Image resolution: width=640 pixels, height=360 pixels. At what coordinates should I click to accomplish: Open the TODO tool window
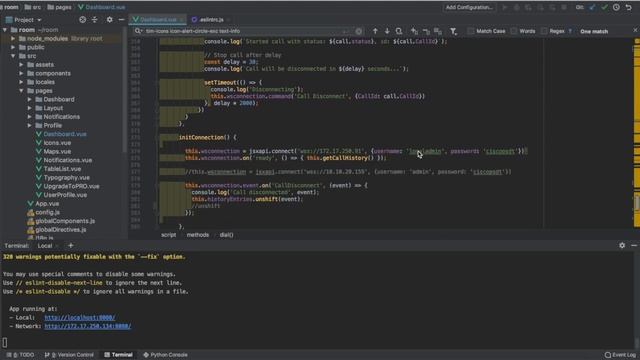pyautogui.click(x=20, y=355)
